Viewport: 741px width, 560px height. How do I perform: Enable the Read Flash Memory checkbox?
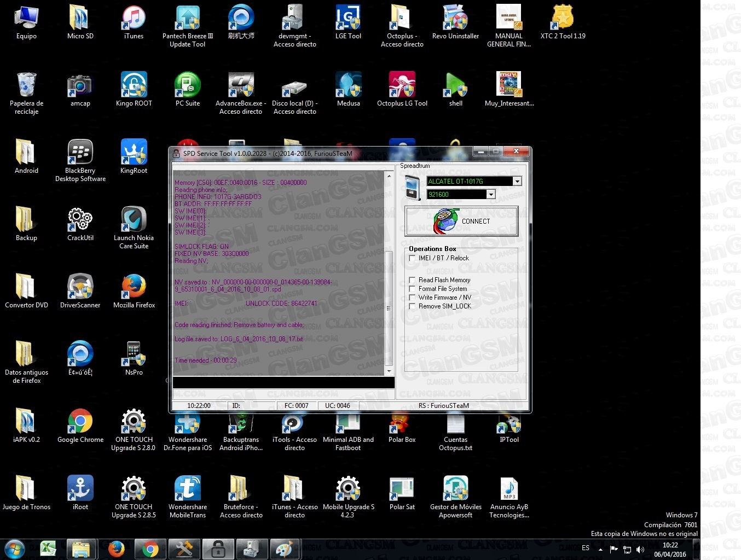point(413,280)
